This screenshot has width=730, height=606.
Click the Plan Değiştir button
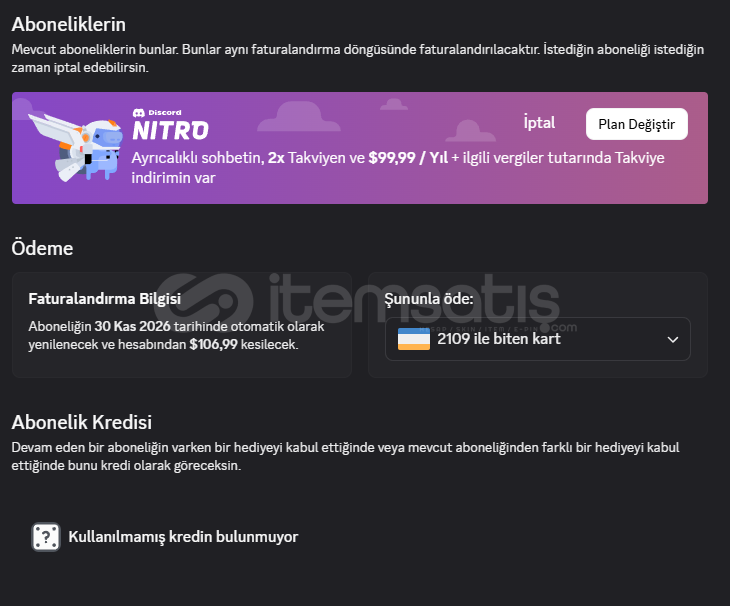coord(636,124)
